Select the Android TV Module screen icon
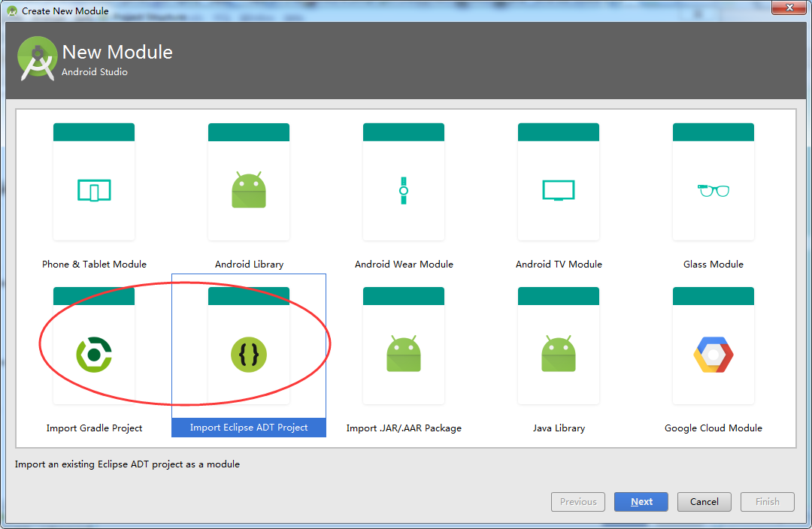This screenshot has width=812, height=529. 558,190
